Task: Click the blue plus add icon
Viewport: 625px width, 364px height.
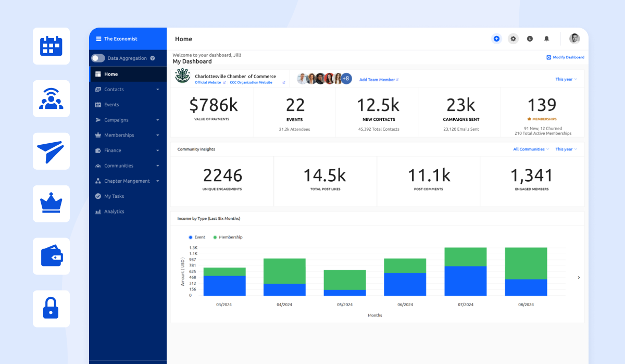Action: [x=496, y=39]
